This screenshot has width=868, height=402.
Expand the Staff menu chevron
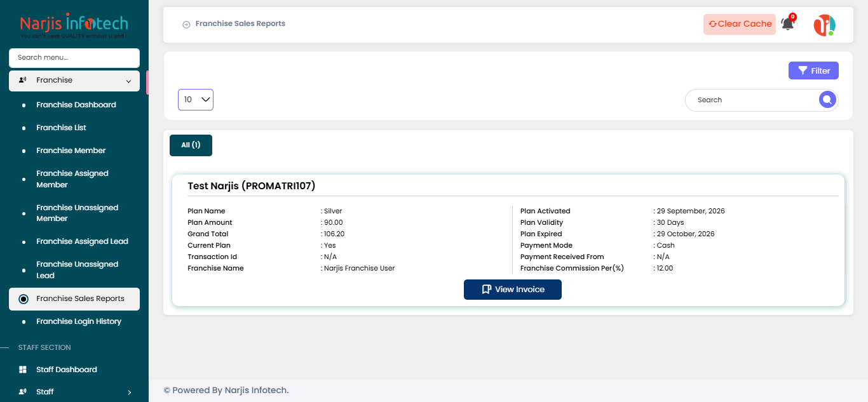[x=129, y=392]
